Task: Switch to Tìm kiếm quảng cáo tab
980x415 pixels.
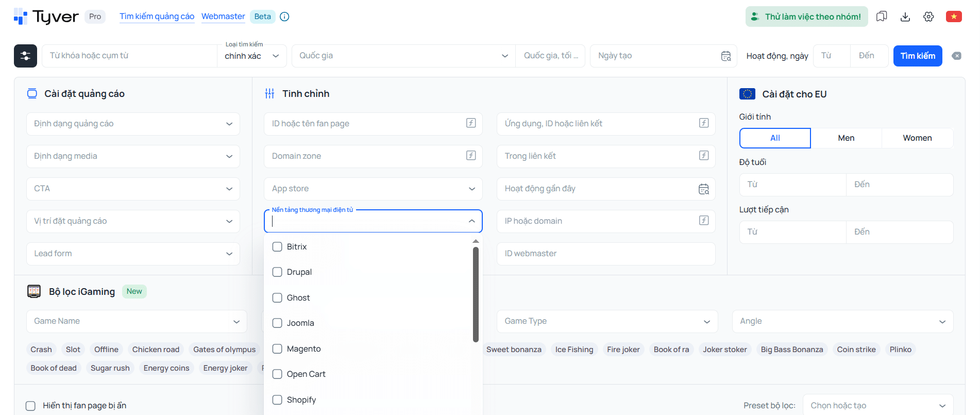Action: click(x=157, y=16)
